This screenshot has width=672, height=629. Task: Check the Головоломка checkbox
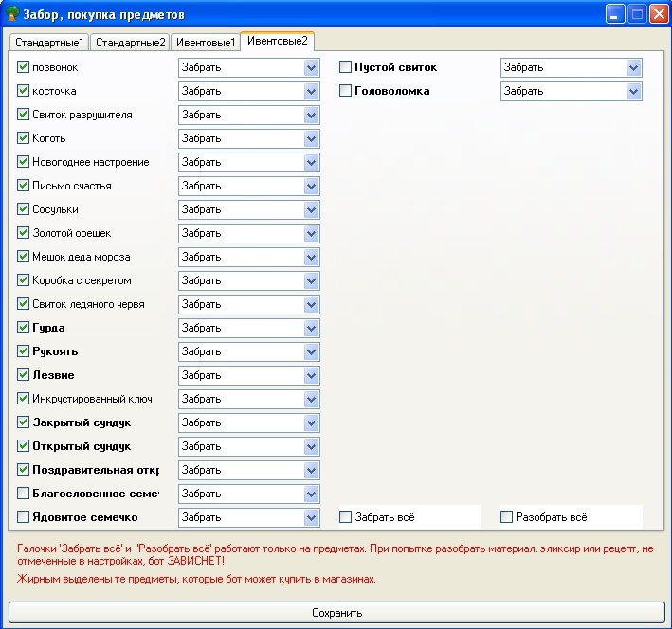click(x=346, y=91)
